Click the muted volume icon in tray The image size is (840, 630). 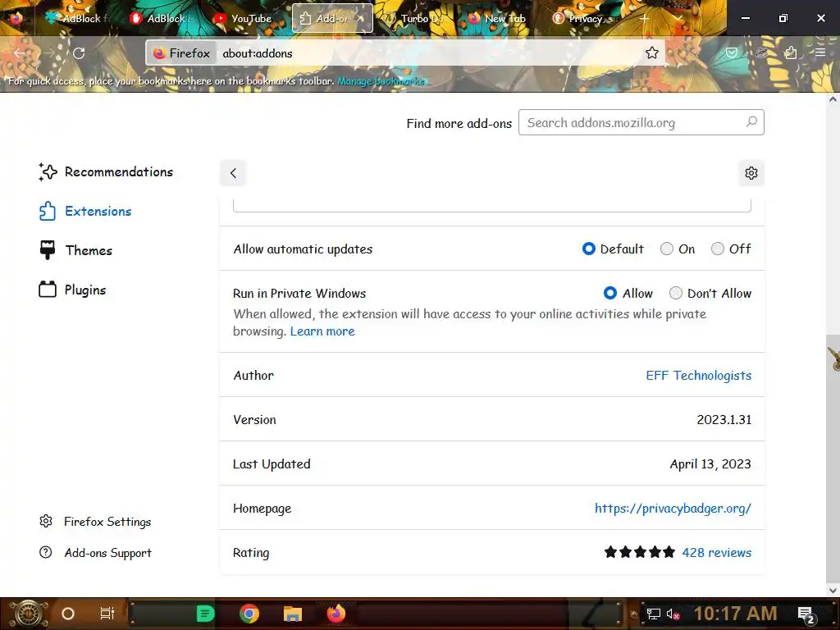pos(673,614)
